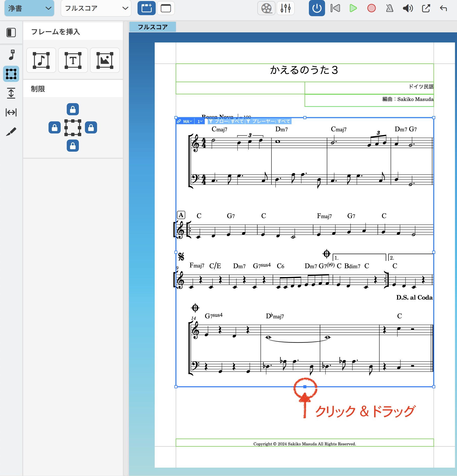
Task: Start playback with the green play button
Action: coord(353,8)
